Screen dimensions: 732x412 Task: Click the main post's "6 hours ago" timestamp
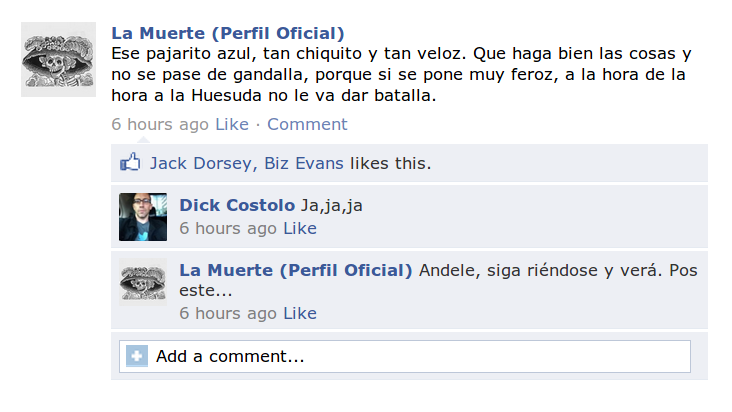[x=160, y=124]
